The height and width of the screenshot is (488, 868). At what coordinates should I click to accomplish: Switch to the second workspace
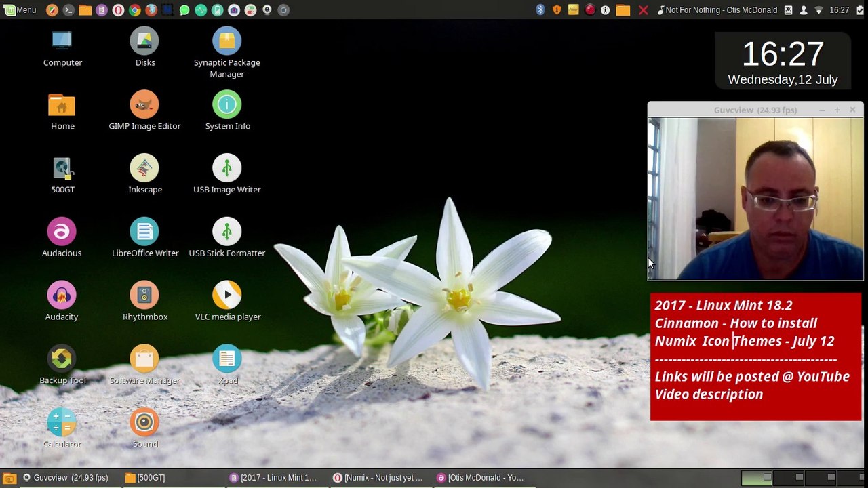point(788,478)
